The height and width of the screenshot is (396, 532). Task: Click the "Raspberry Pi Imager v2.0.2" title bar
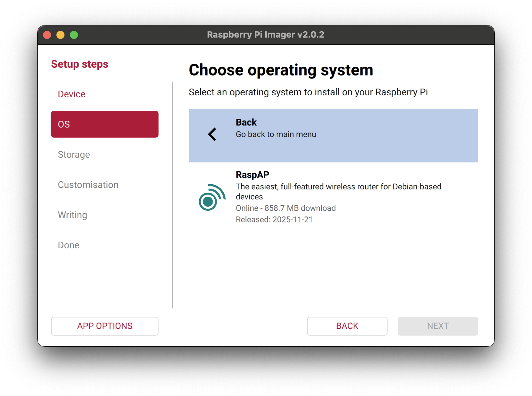click(x=265, y=35)
